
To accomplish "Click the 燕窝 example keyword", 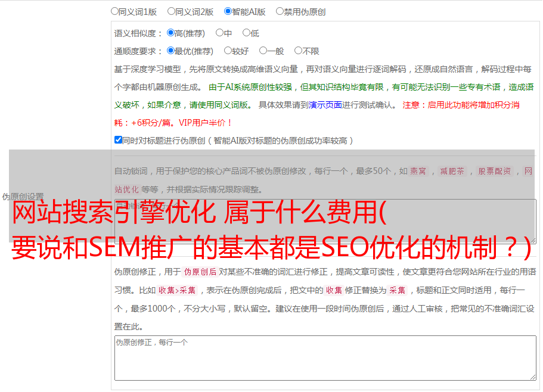I will coord(418,171).
